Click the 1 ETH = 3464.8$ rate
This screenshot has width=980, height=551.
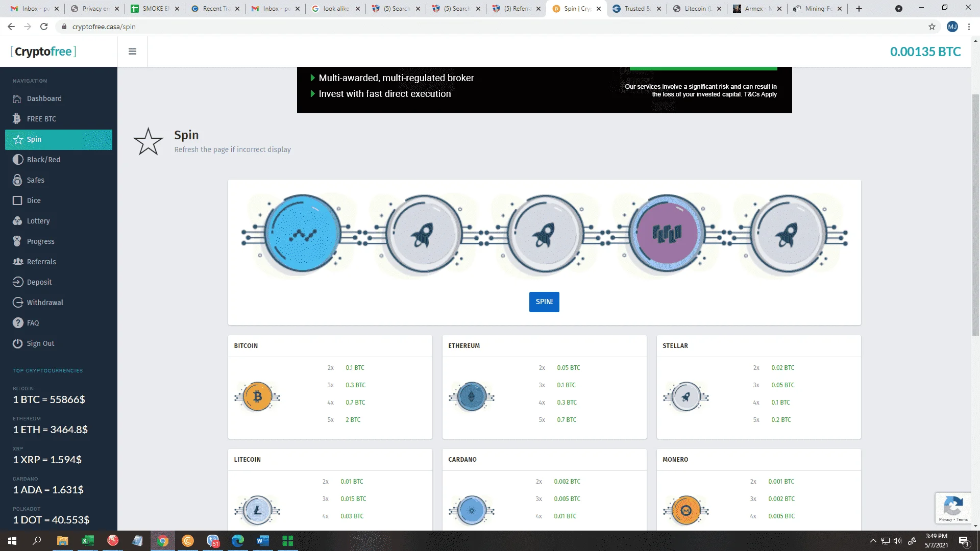pyautogui.click(x=51, y=430)
